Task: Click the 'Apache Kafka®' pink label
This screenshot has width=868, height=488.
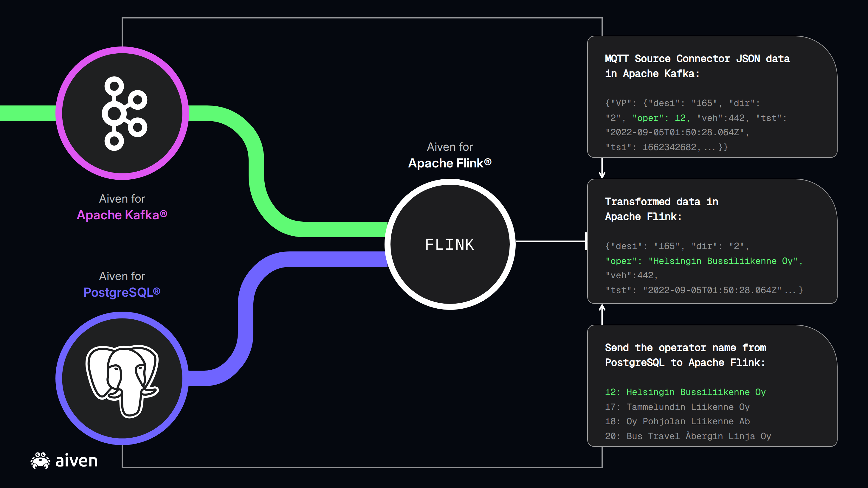Action: point(122,215)
